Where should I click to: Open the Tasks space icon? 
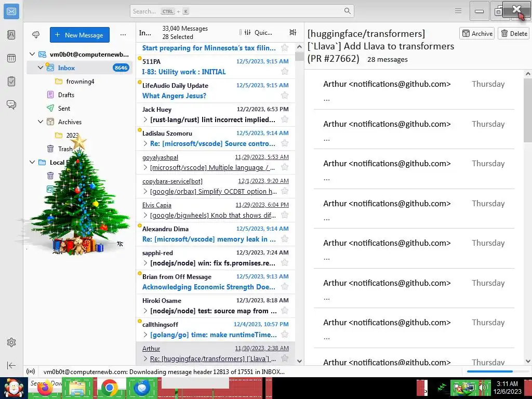(11, 82)
